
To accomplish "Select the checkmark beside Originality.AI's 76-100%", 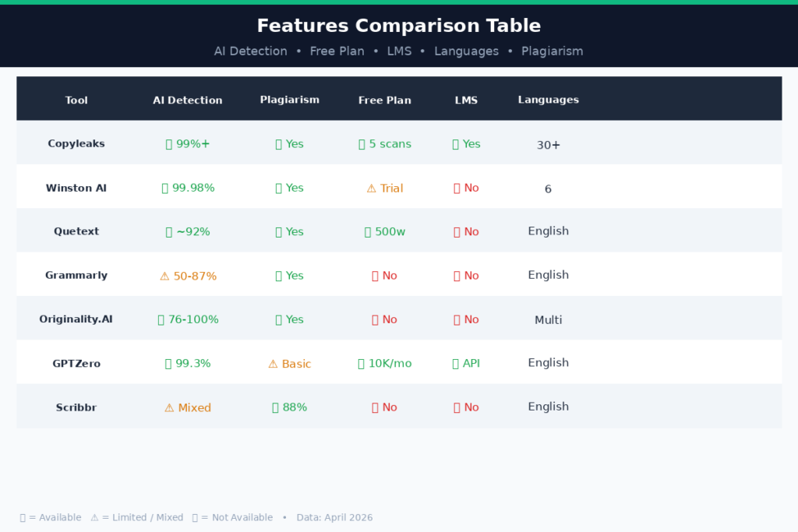I will click(160, 319).
